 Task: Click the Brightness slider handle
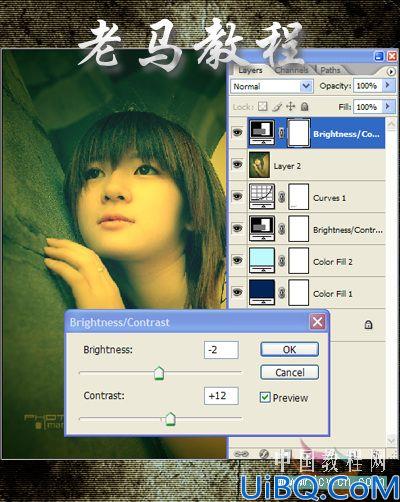point(159,373)
